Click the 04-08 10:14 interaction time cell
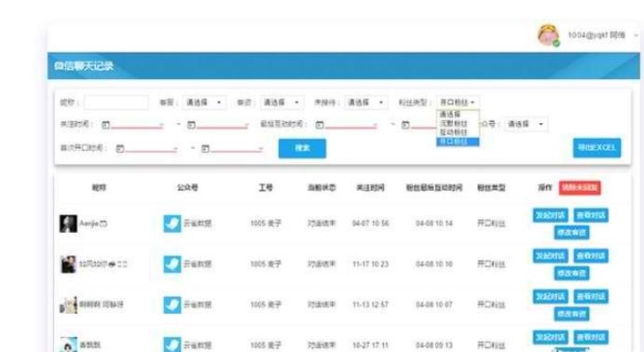 [434, 223]
